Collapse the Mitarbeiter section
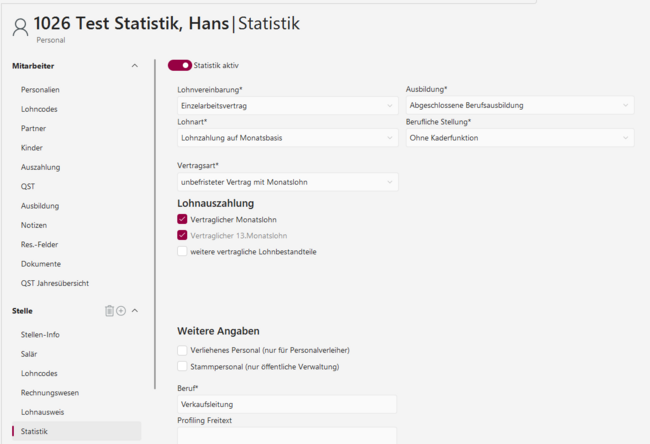This screenshot has height=444, width=650. (135, 66)
